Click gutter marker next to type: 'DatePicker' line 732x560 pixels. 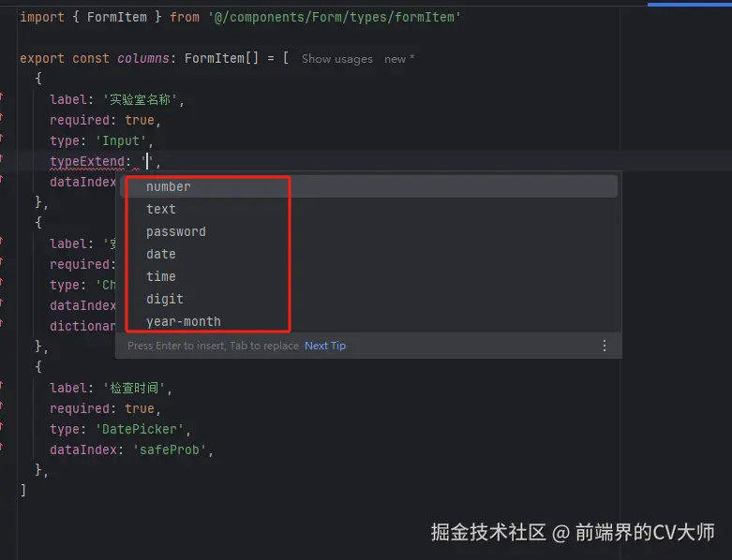[x=2, y=429]
